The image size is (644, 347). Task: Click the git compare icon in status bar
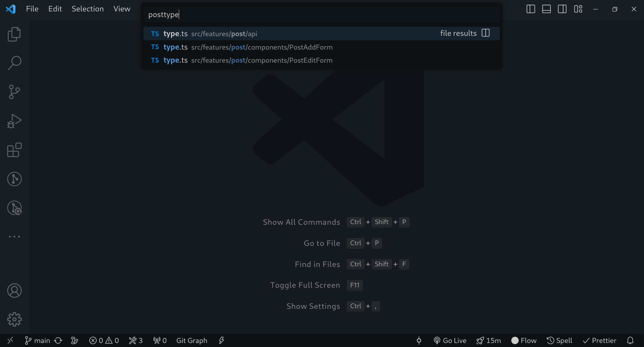(75, 341)
